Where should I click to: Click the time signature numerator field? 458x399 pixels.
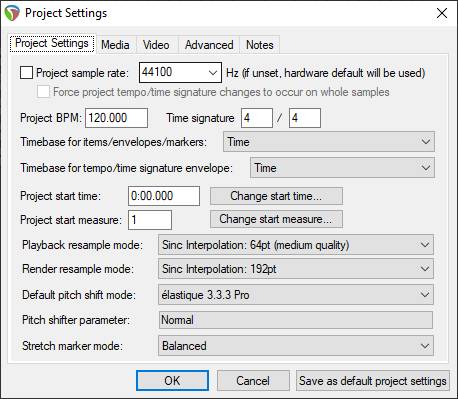click(257, 118)
